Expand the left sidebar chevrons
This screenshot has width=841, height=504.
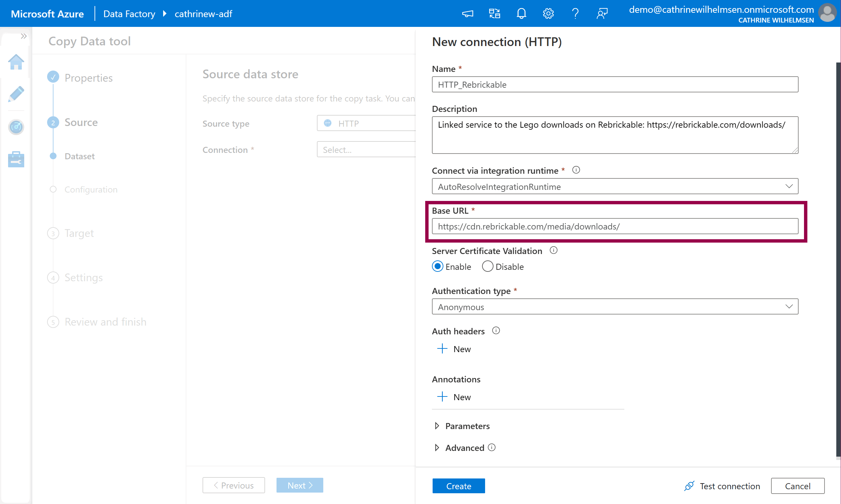pos(24,36)
